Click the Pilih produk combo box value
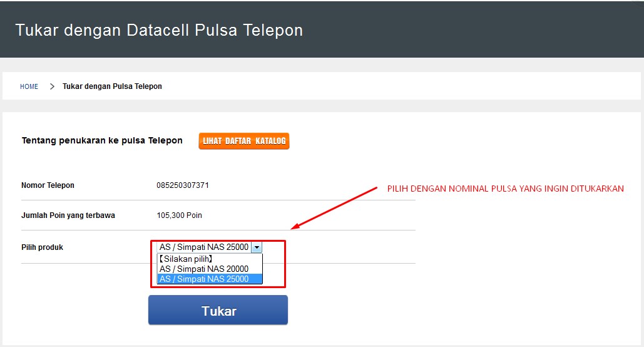This screenshot has height=347, width=644. point(204,247)
